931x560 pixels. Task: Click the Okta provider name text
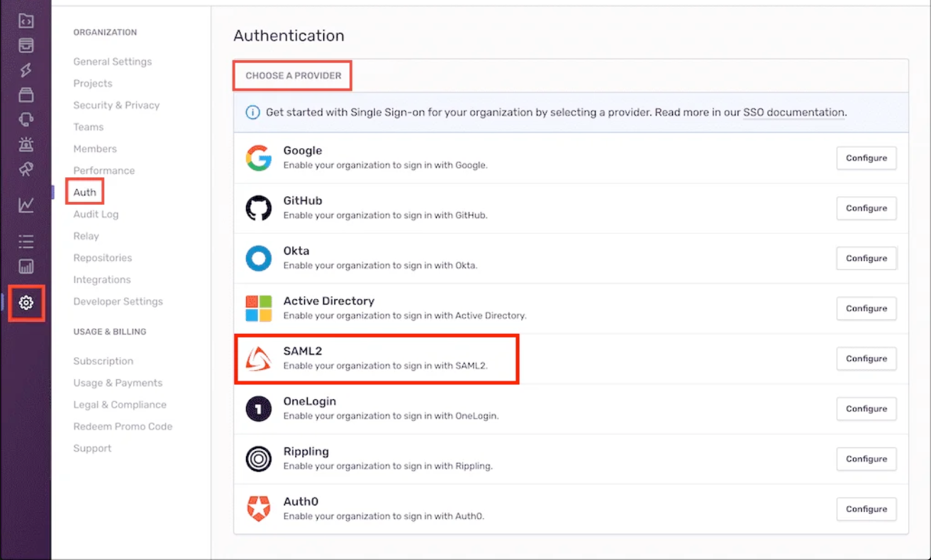[296, 251]
